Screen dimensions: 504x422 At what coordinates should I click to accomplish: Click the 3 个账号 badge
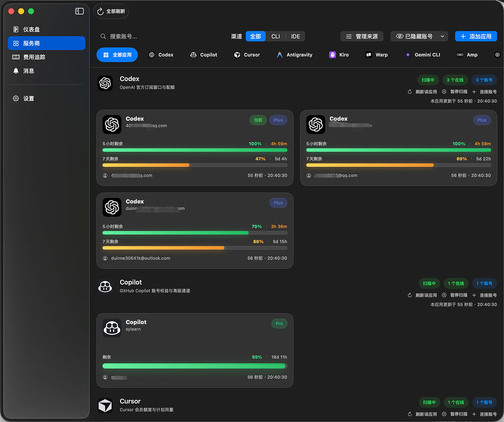click(484, 80)
